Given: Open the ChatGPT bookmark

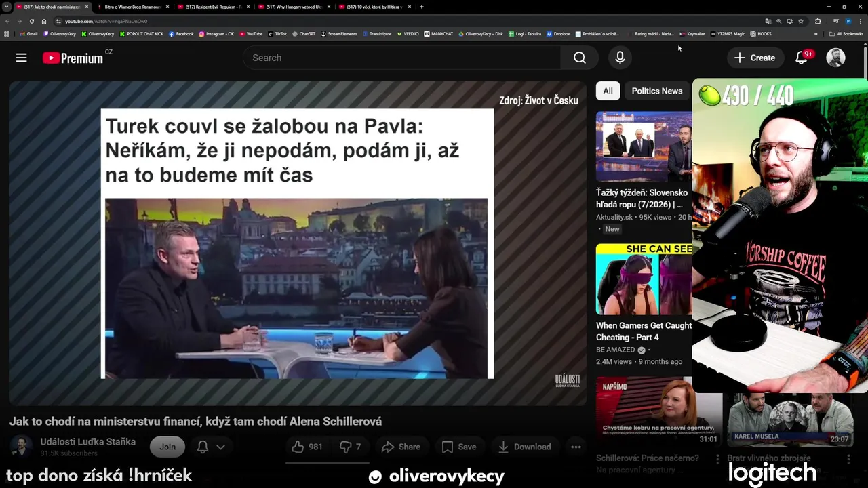Looking at the screenshot, I should [x=304, y=33].
